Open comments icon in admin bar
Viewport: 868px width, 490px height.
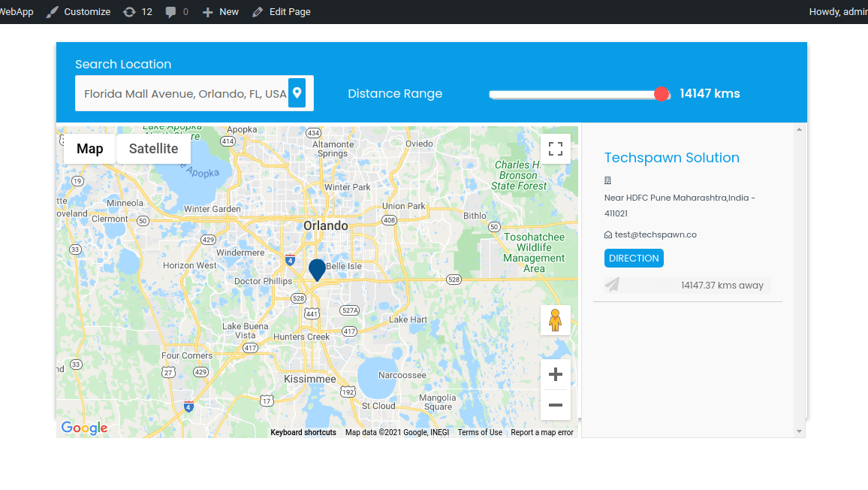coord(176,12)
